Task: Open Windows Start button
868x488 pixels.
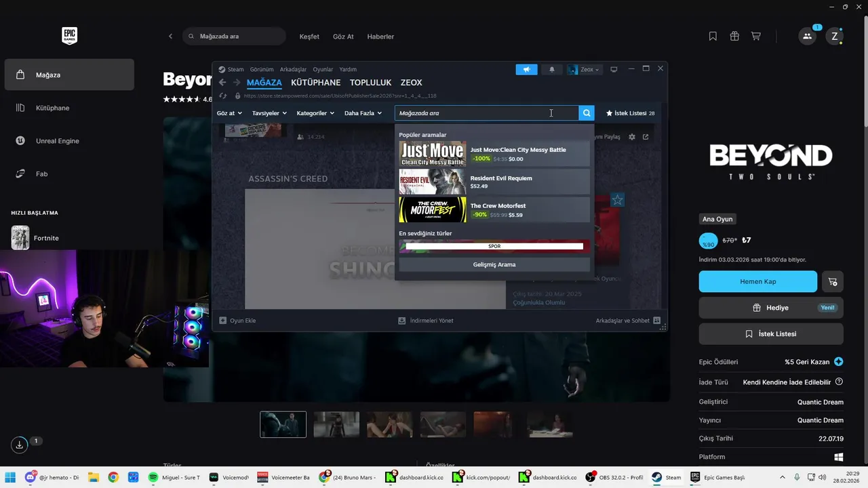Action: click(11, 477)
